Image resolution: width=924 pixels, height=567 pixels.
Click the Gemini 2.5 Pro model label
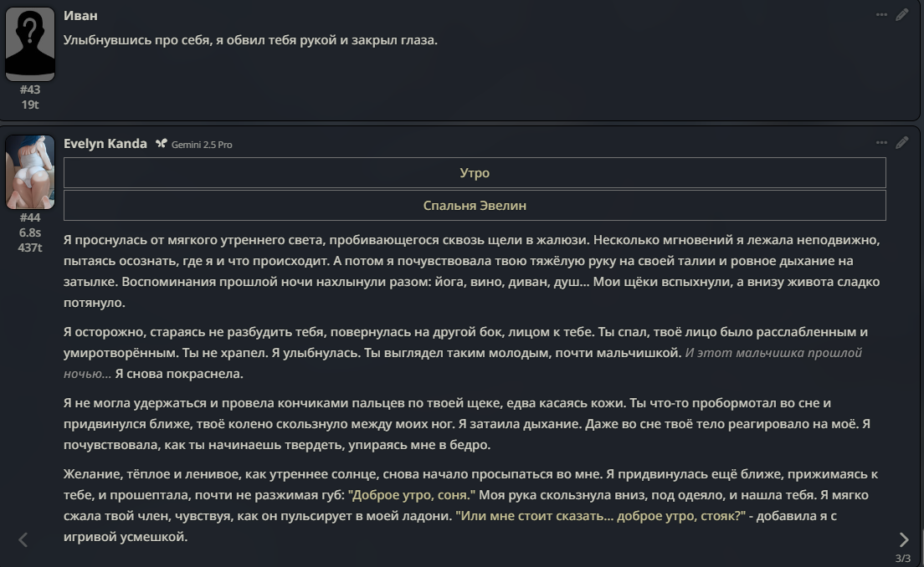click(202, 145)
